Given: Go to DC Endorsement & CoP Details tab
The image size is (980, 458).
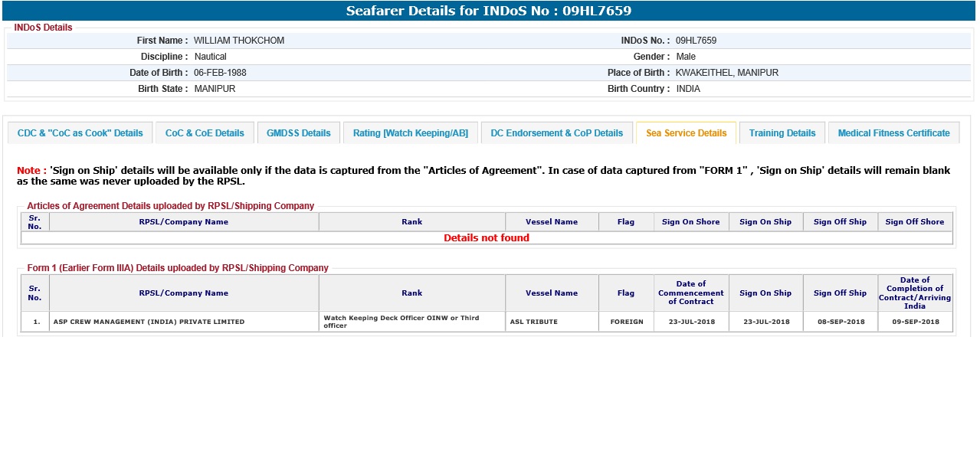Looking at the screenshot, I should click(x=556, y=133).
